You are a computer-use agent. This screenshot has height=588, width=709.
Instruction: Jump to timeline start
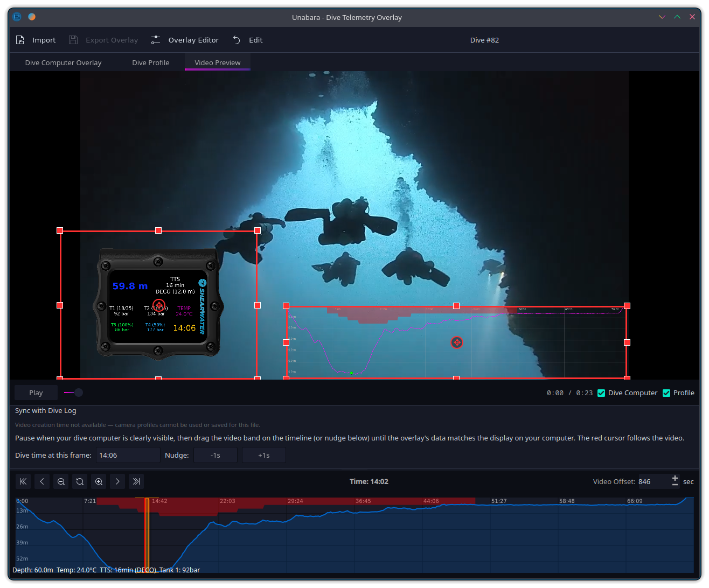[23, 481]
